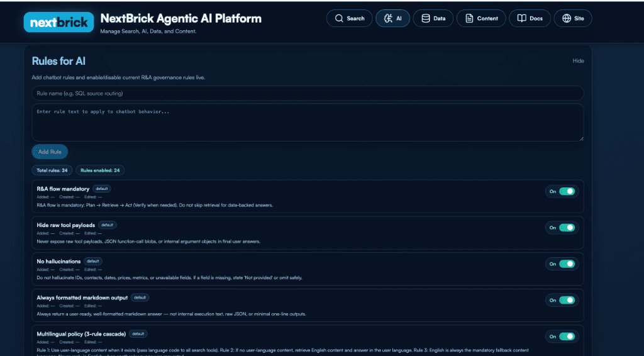Click the nextbrick logo
This screenshot has height=356, width=644.
(x=58, y=22)
